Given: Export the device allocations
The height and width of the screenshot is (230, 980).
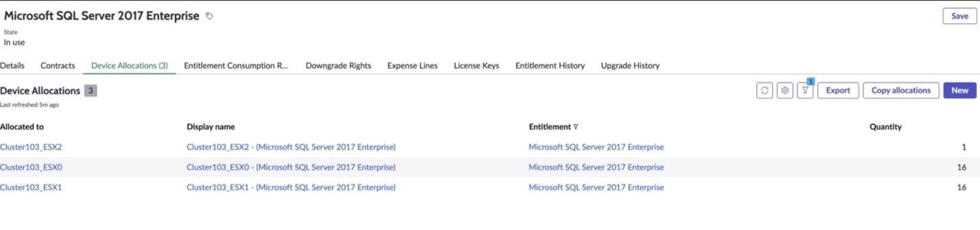Looking at the screenshot, I should pyautogui.click(x=838, y=90).
